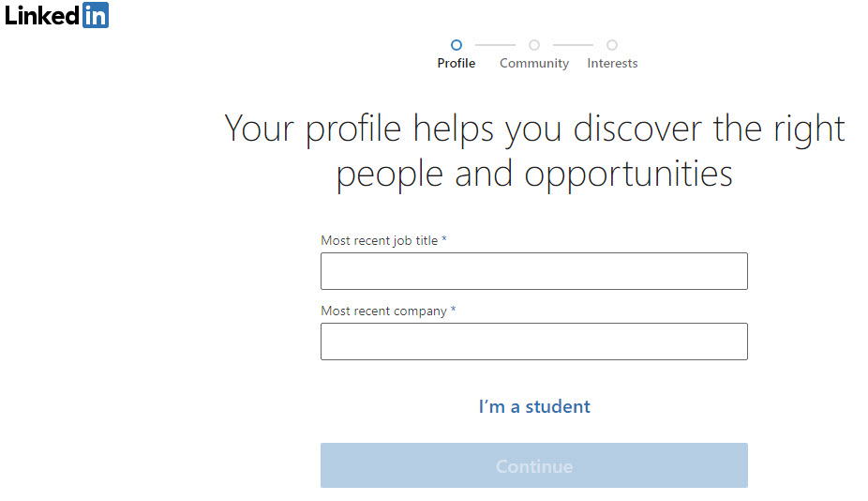Focus the Most recent company field
The image size is (868, 501).
[534, 342]
